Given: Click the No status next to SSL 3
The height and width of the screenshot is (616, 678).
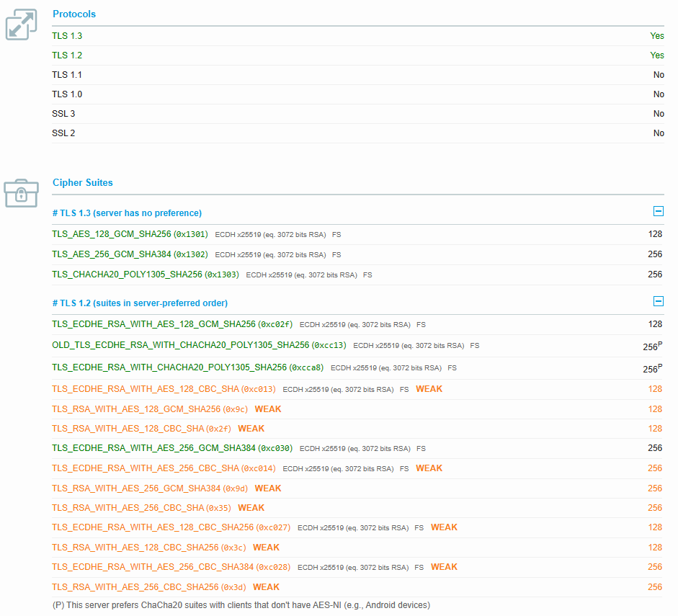Looking at the screenshot, I should pyautogui.click(x=659, y=113).
